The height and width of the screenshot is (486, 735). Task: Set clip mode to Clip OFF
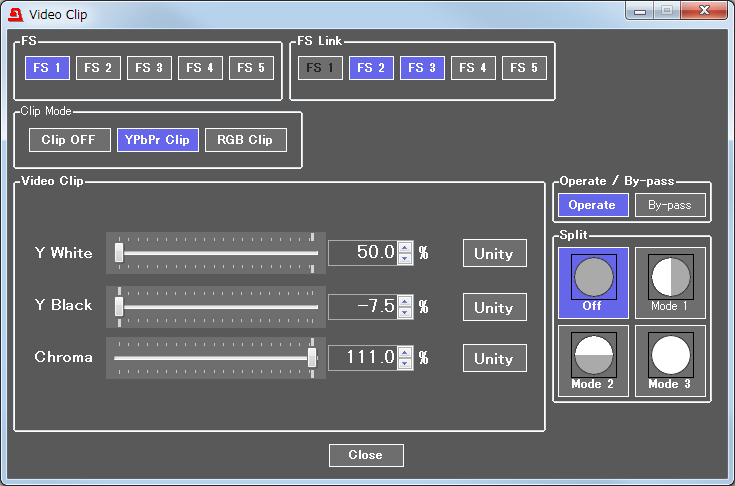tap(69, 140)
